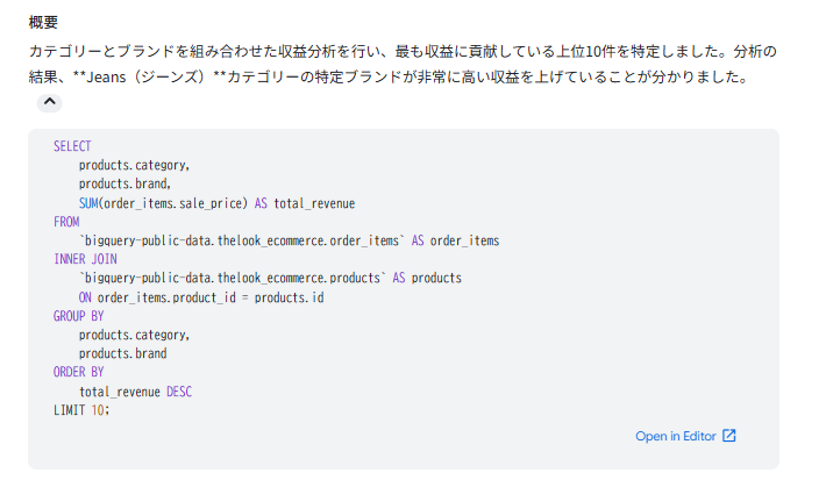Click the INNER JOIN keyword
Screen dimensions: 814x495
(85, 259)
